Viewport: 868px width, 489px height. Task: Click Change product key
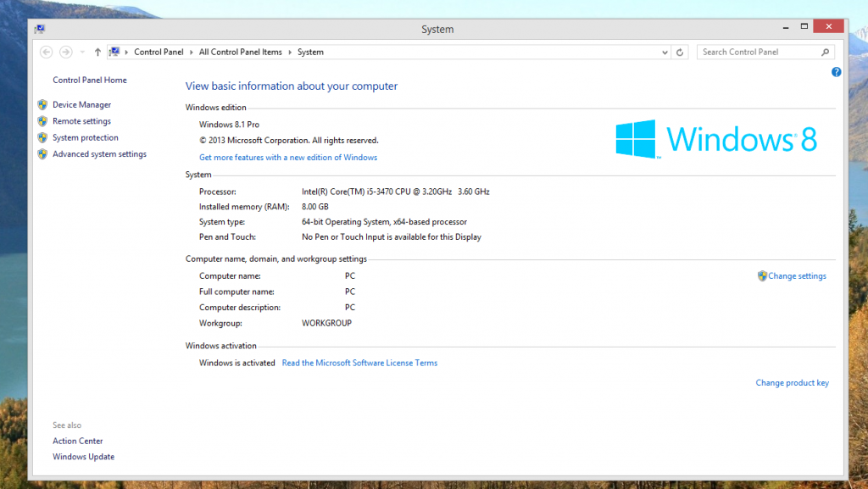793,383
